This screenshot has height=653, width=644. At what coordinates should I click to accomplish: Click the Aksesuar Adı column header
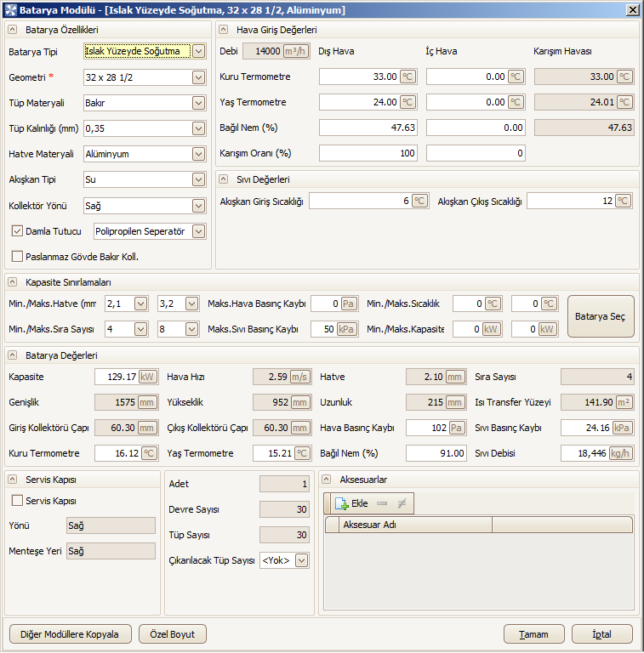click(415, 525)
